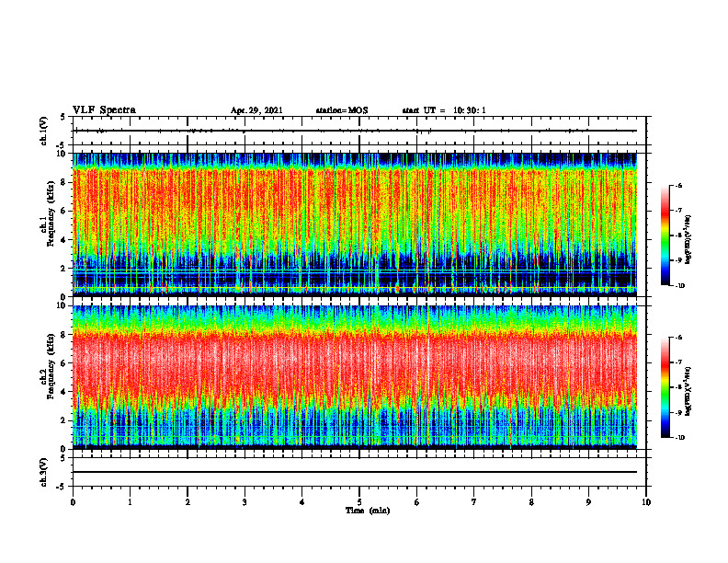Click inside the ch.2 spectrogram plot
This screenshot has height=563, width=728.
(355, 377)
